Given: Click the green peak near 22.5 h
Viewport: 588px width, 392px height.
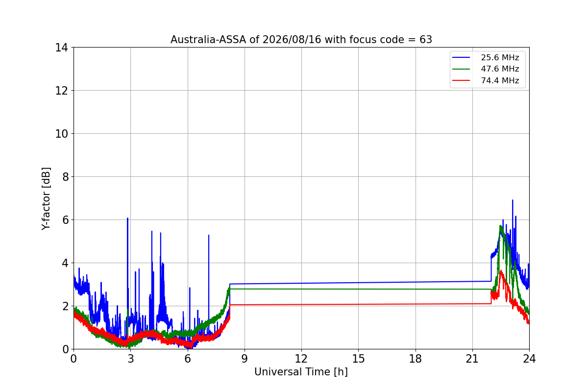Looking at the screenshot, I should tap(500, 226).
